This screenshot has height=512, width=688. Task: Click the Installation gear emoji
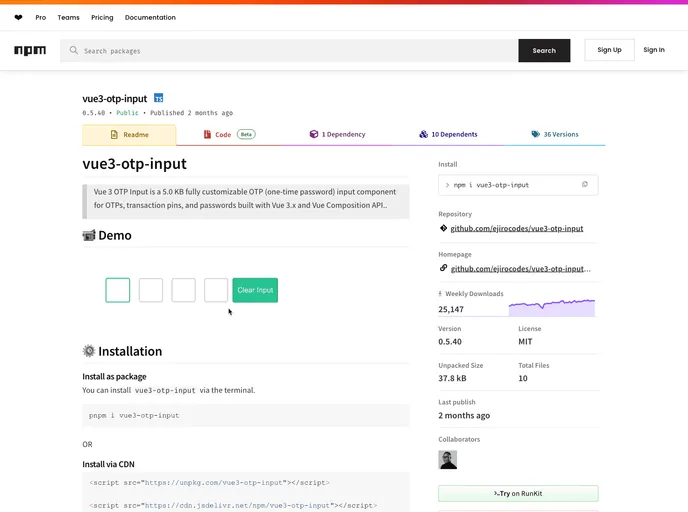89,351
